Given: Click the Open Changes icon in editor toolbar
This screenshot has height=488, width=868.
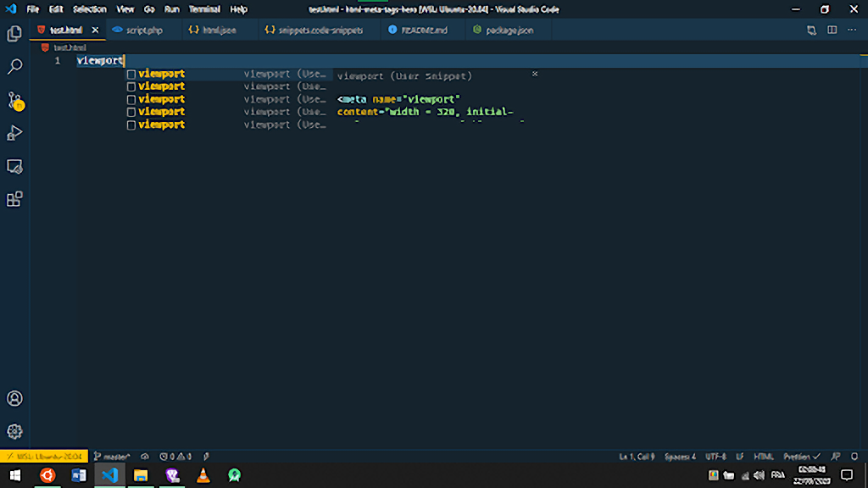Looking at the screenshot, I should (811, 30).
